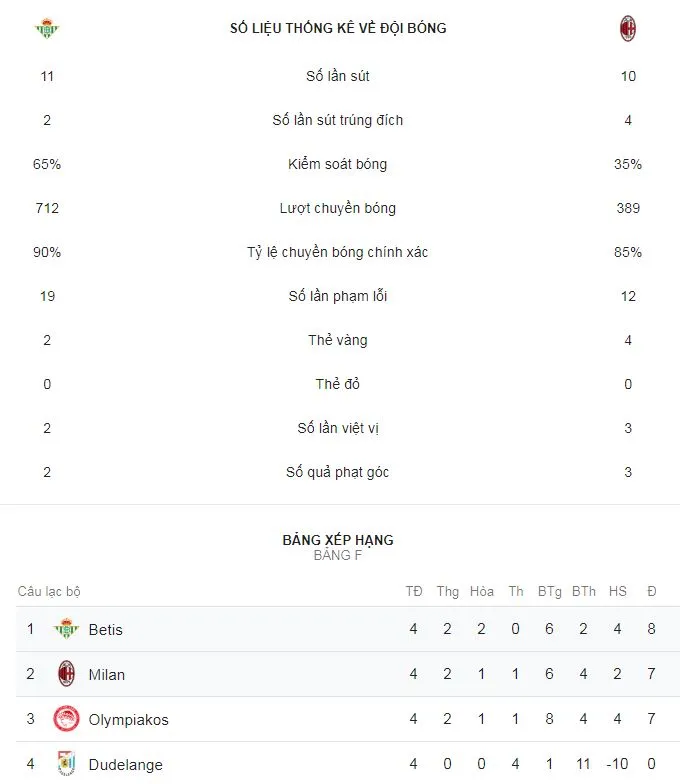This screenshot has height=784, width=680.
Task: Click the AC Milan crest in stats header
Action: pyautogui.click(x=628, y=29)
